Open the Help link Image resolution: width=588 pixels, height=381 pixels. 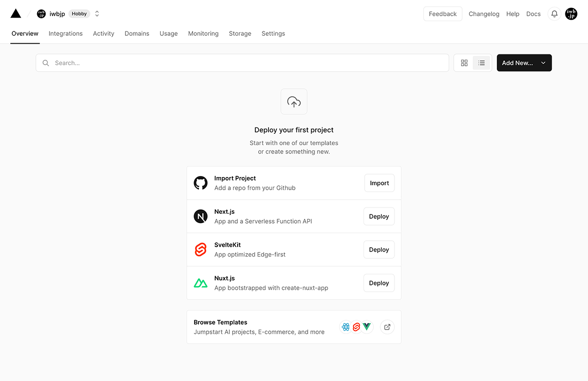(x=513, y=14)
